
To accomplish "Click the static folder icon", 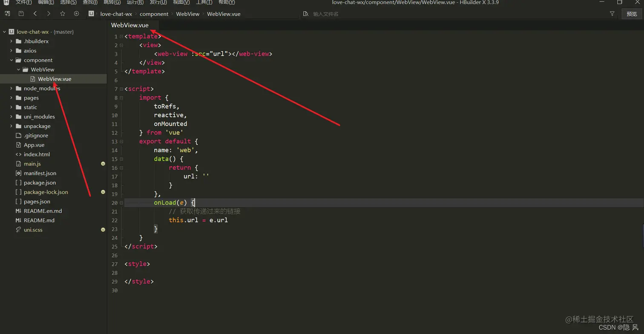I will (18, 107).
